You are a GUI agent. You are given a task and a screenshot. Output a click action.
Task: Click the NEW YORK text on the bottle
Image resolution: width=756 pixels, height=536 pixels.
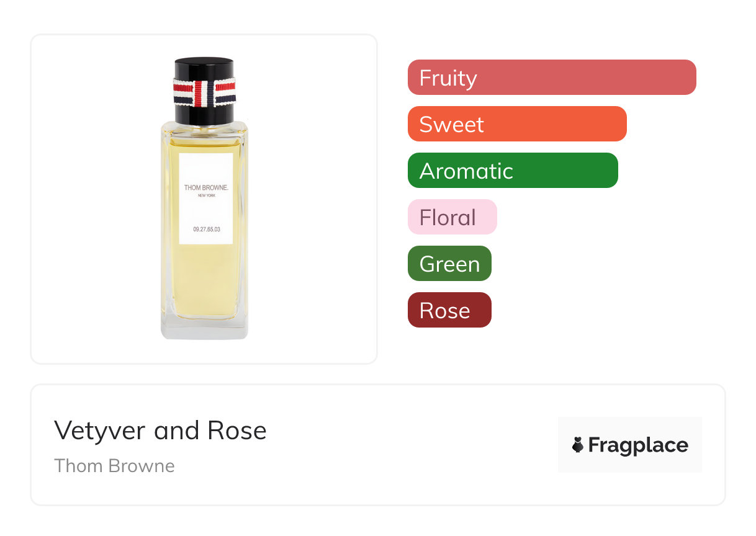(x=206, y=196)
